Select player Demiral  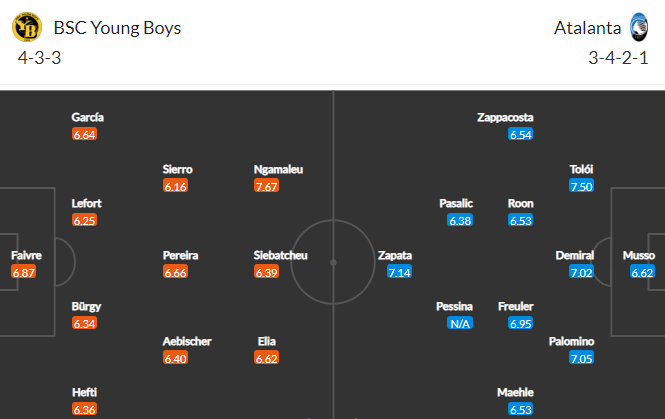(x=575, y=255)
